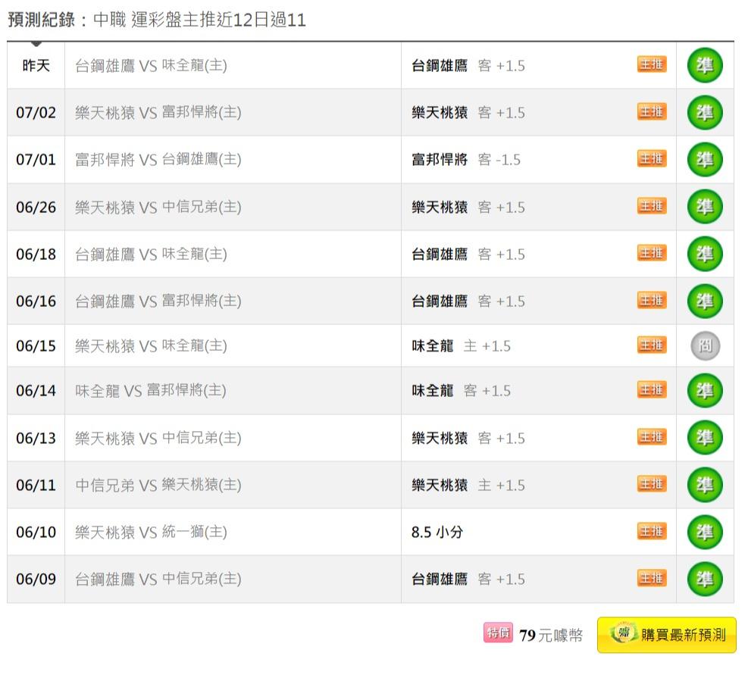
Task: Click the orange 主推 badge in 06/18 row
Action: 652,253
